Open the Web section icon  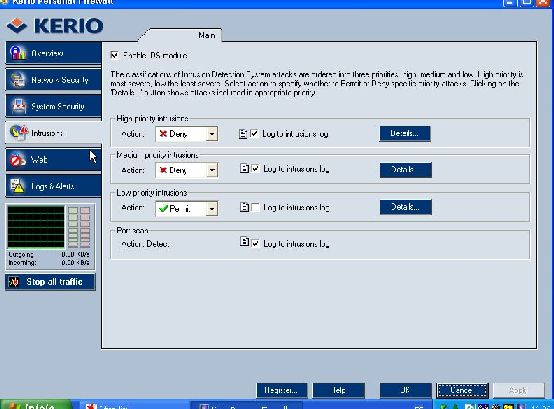18,160
